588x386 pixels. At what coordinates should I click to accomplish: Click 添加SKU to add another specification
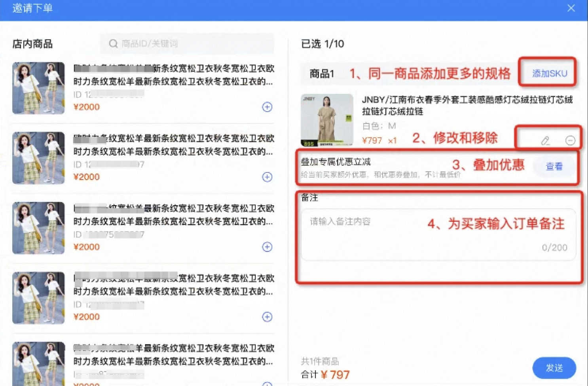coord(549,73)
